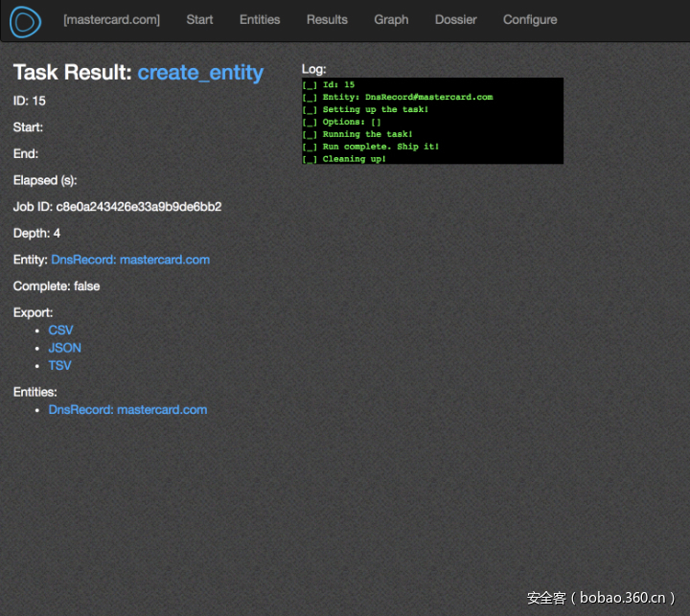
Task: Switch to the Graph view
Action: (391, 19)
